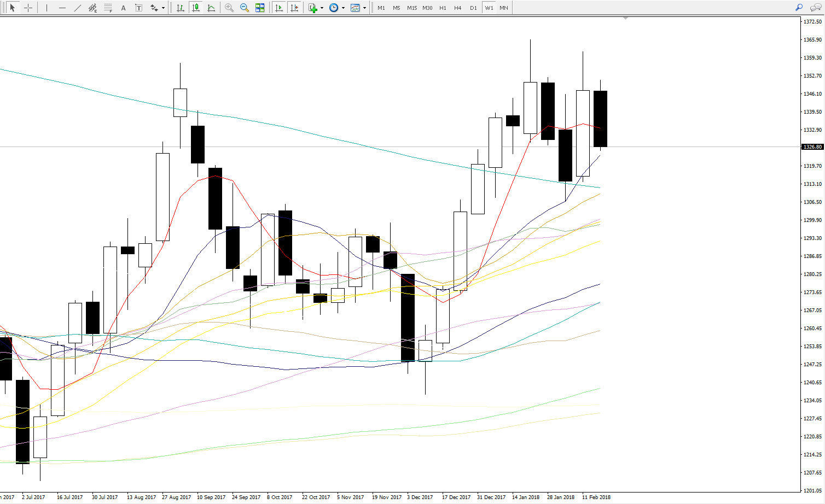This screenshot has width=825, height=504.
Task: Select the MN monthly timeframe
Action: point(504,8)
